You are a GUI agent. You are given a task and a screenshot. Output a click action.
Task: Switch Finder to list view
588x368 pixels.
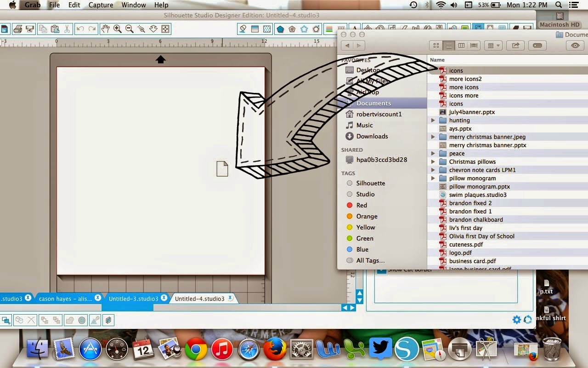449,46
